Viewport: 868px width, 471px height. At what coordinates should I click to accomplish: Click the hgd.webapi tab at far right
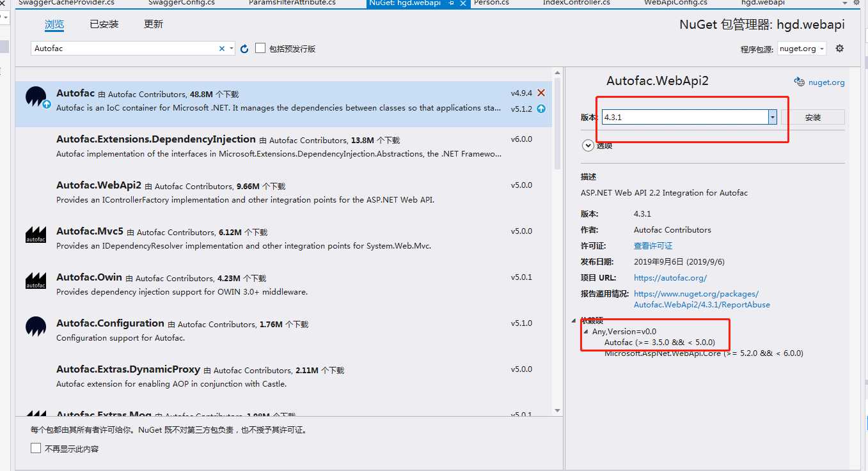tap(763, 3)
